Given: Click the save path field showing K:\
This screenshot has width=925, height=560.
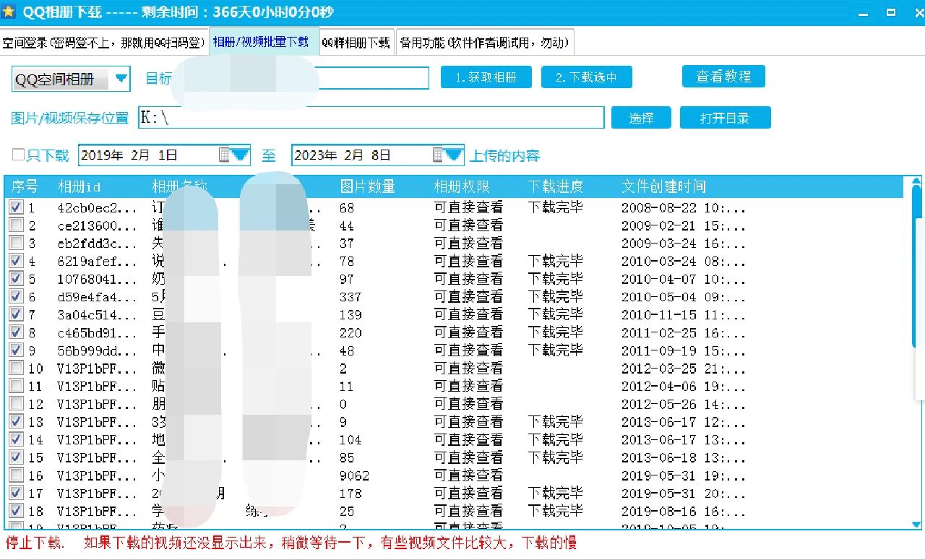Looking at the screenshot, I should pyautogui.click(x=371, y=118).
